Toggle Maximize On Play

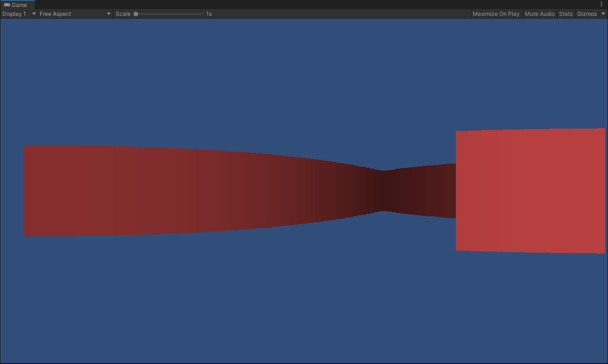click(x=496, y=14)
